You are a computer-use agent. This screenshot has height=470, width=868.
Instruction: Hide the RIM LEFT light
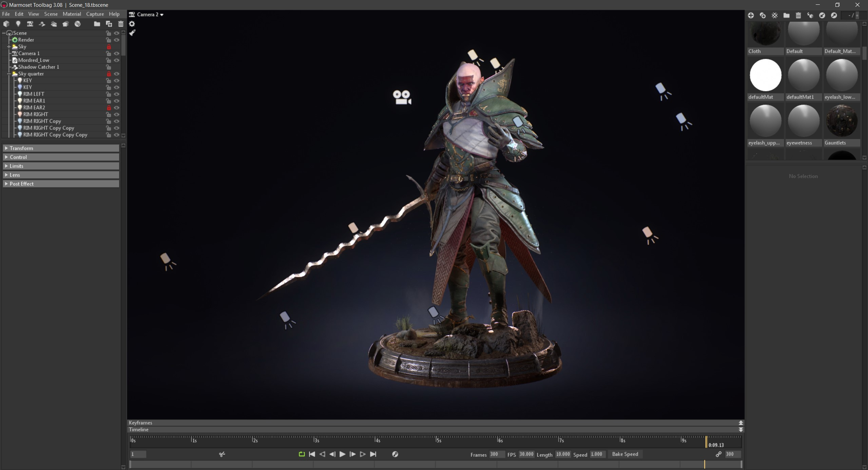tap(117, 94)
